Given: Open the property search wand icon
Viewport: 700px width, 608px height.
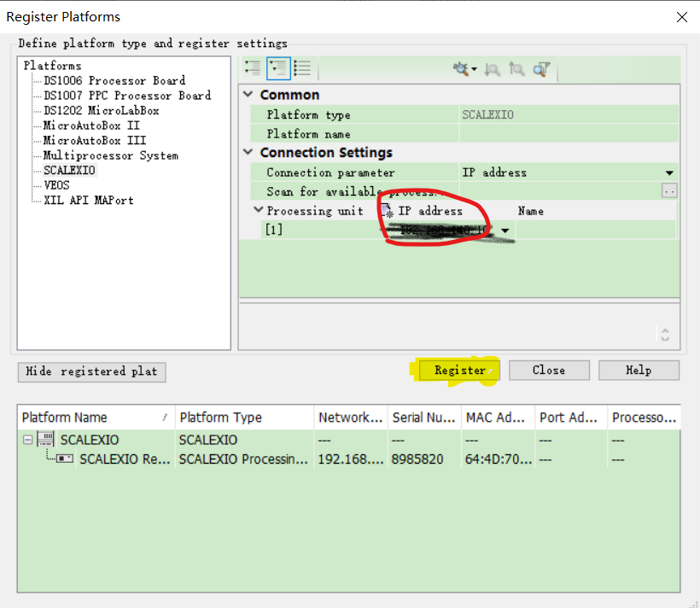Looking at the screenshot, I should [x=461, y=69].
